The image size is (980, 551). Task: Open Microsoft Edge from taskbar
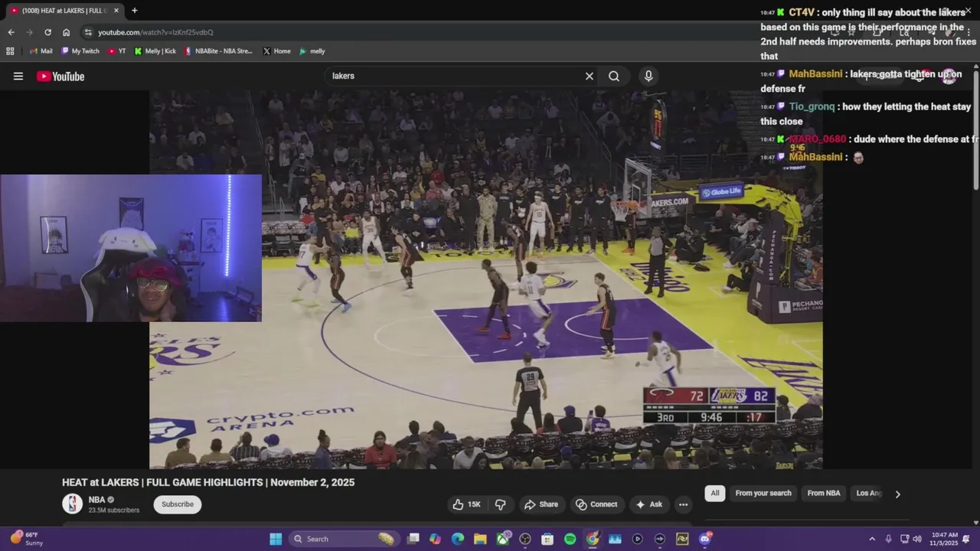coord(458,539)
